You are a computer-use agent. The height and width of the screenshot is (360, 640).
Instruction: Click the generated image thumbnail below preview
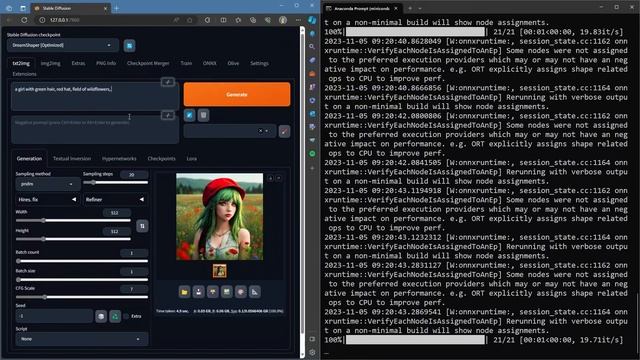(x=220, y=271)
